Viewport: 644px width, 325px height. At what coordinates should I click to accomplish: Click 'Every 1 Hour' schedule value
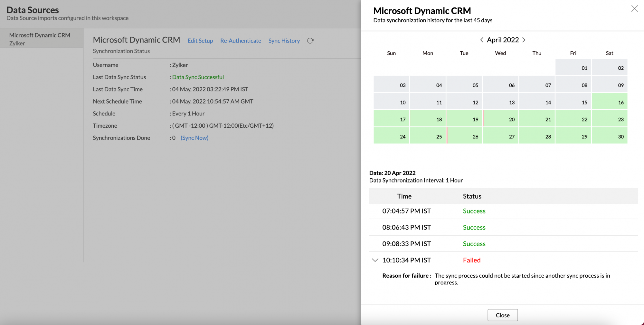pos(188,113)
